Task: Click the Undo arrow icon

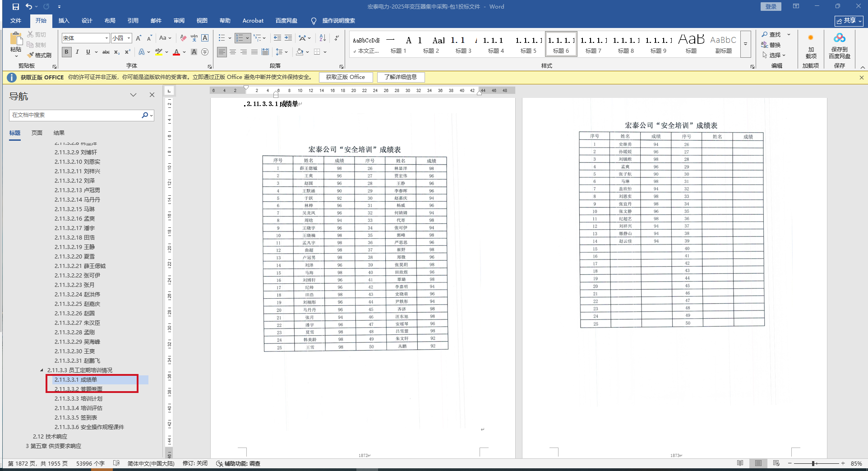Action: tap(29, 7)
